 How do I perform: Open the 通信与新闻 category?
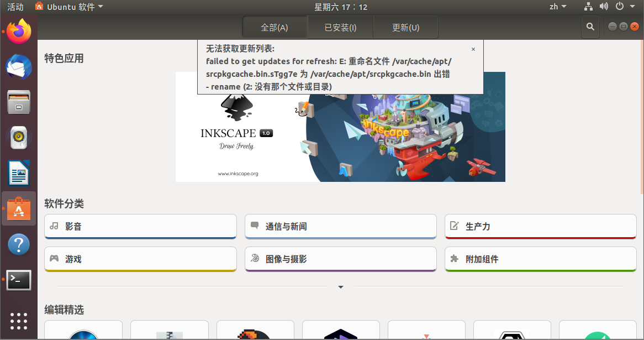[x=340, y=226]
